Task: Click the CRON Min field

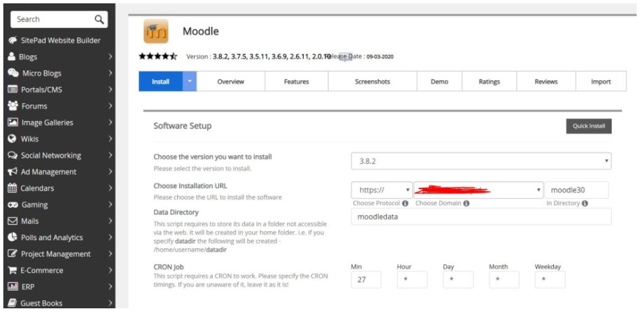Action: point(366,280)
